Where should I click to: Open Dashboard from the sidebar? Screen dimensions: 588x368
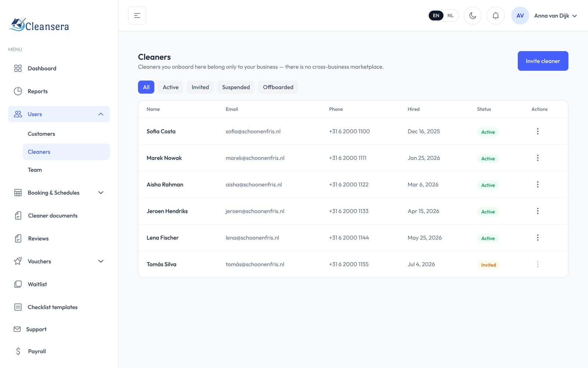(59, 68)
